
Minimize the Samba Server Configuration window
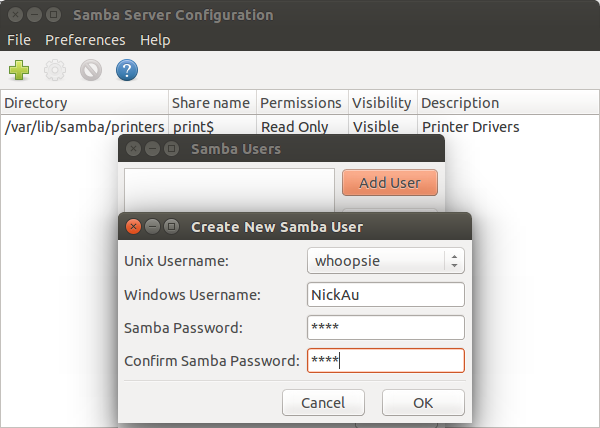click(x=34, y=15)
